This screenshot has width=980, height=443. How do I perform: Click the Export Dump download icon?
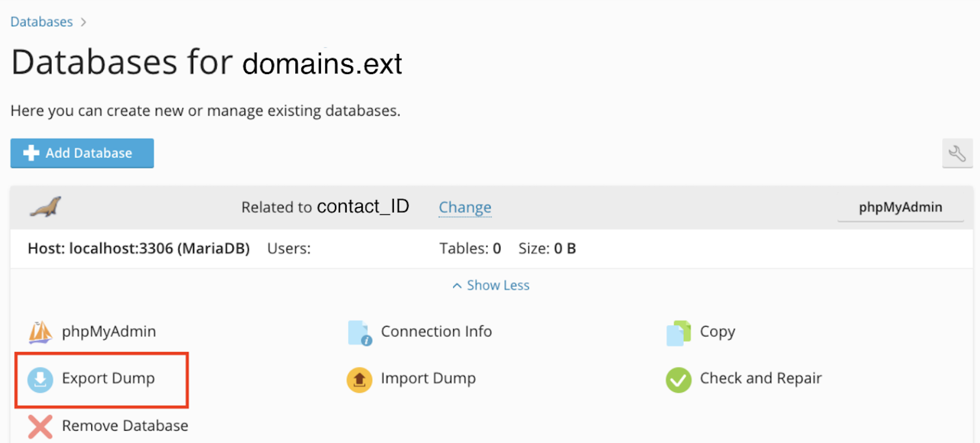(40, 379)
